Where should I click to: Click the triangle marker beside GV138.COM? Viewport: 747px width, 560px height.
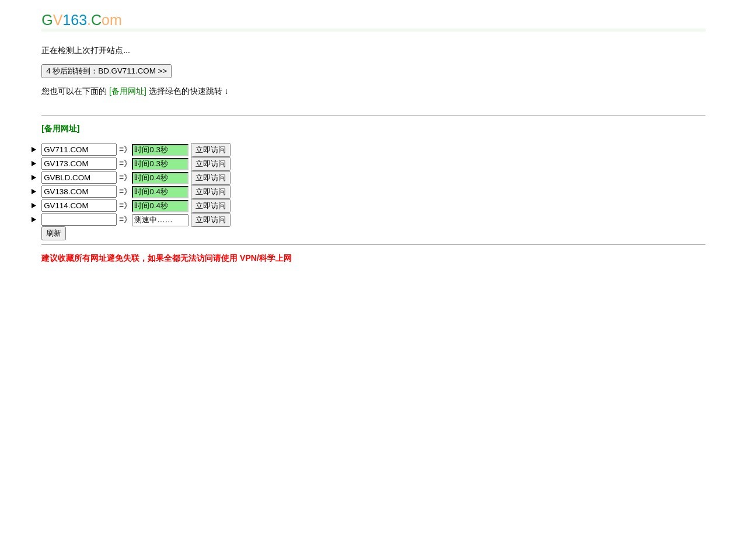34,192
